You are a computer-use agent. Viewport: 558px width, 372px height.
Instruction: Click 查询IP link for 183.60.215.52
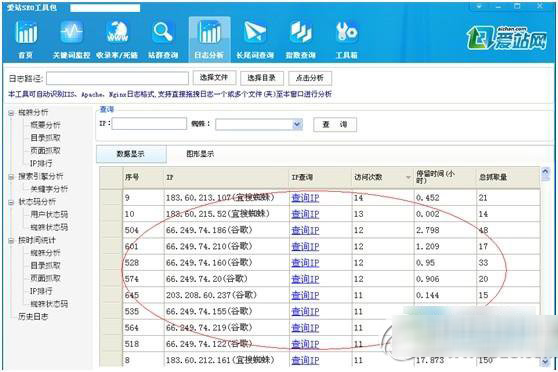pos(305,214)
